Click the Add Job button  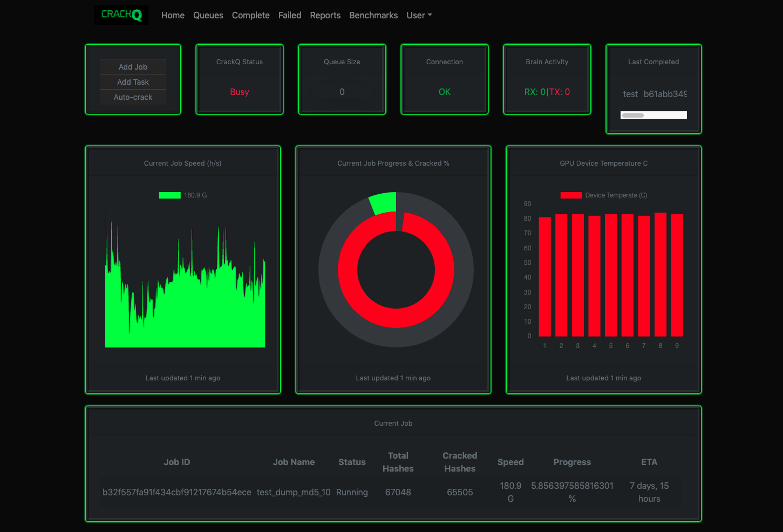pyautogui.click(x=133, y=67)
